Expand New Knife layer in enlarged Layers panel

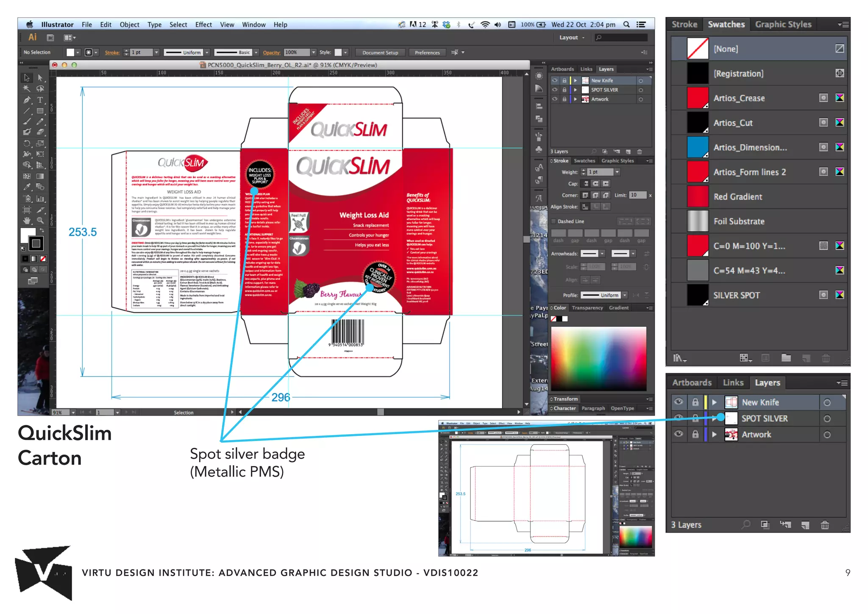[x=715, y=402]
